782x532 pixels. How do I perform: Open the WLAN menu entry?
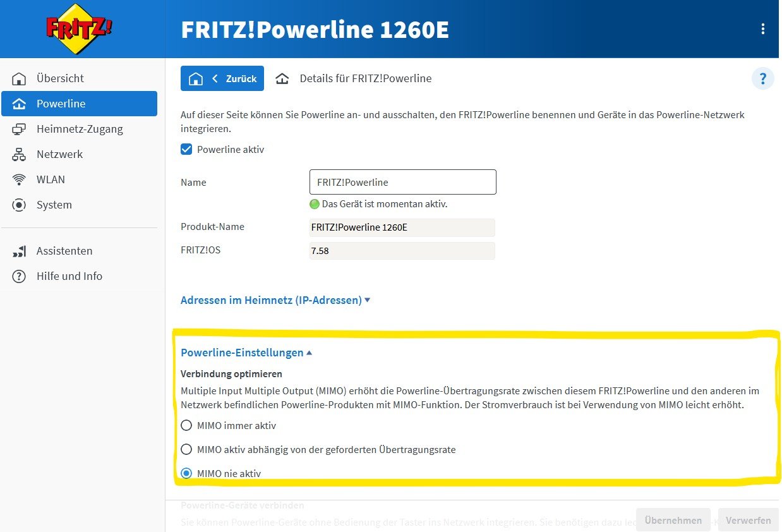[79, 179]
